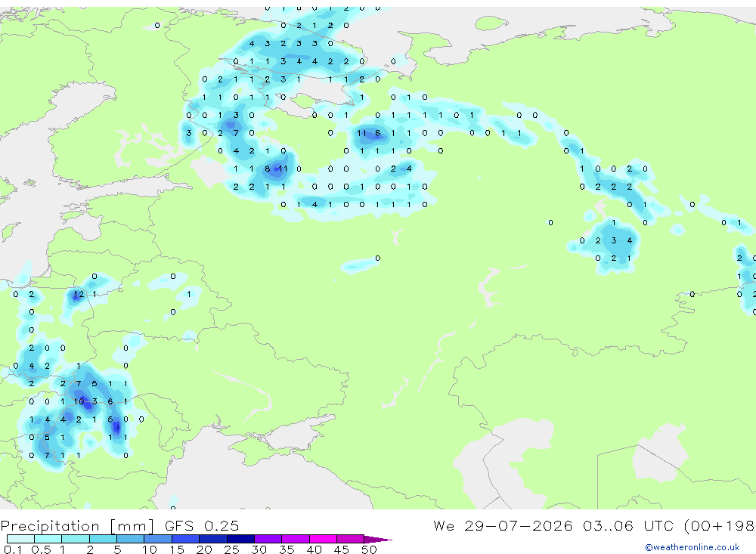Pick the 35–40 mm purple-magenta swatch

coord(296,539)
